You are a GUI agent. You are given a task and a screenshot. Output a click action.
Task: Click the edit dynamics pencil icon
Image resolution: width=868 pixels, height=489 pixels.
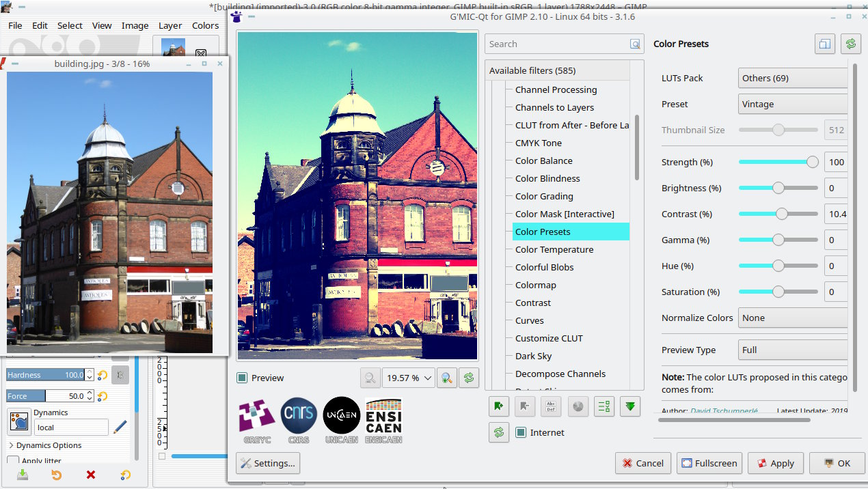click(x=120, y=427)
